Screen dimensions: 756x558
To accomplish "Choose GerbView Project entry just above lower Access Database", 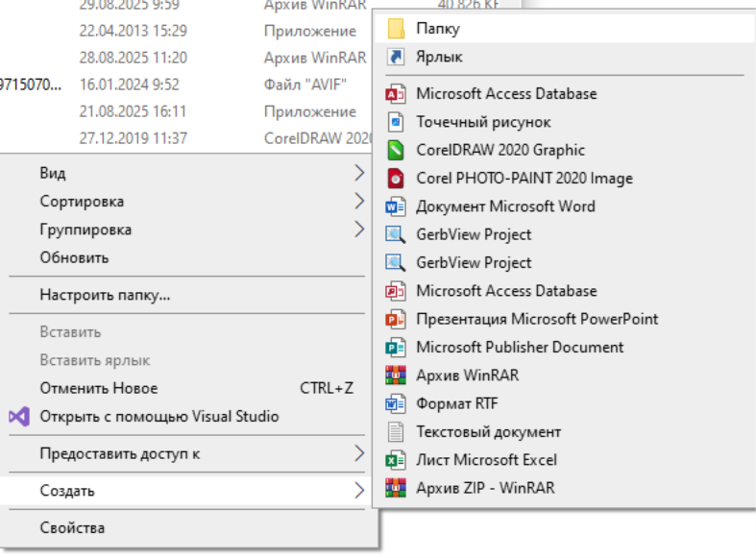I will [564, 262].
